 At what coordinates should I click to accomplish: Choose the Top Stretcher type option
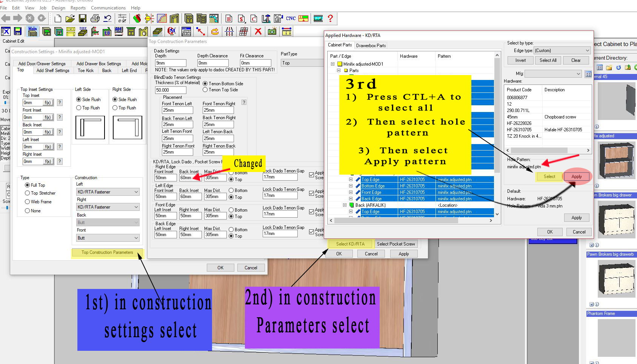pos(28,193)
